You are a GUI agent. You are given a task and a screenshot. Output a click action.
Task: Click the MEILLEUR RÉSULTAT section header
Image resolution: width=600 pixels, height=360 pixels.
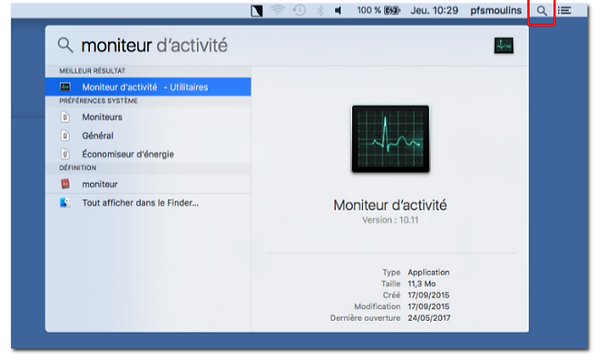[x=92, y=71]
